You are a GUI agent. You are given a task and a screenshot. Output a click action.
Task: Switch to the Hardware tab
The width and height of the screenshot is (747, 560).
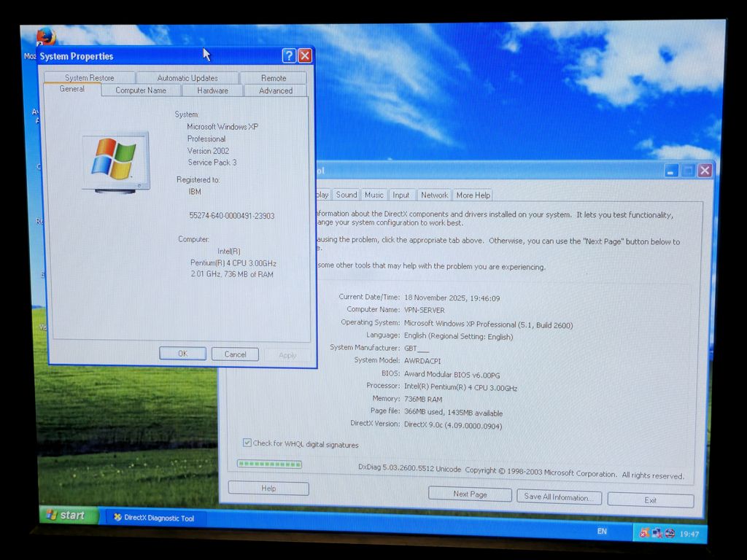click(x=212, y=90)
